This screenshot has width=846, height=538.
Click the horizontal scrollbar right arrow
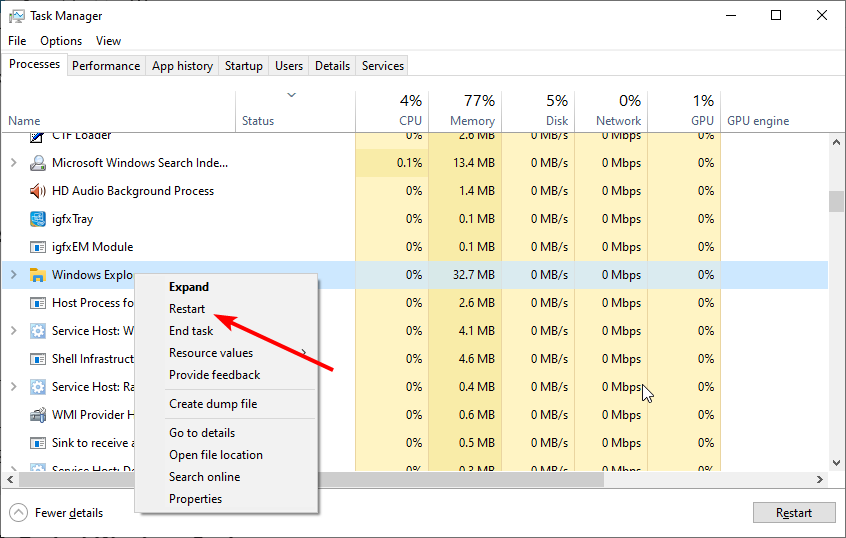[x=820, y=479]
